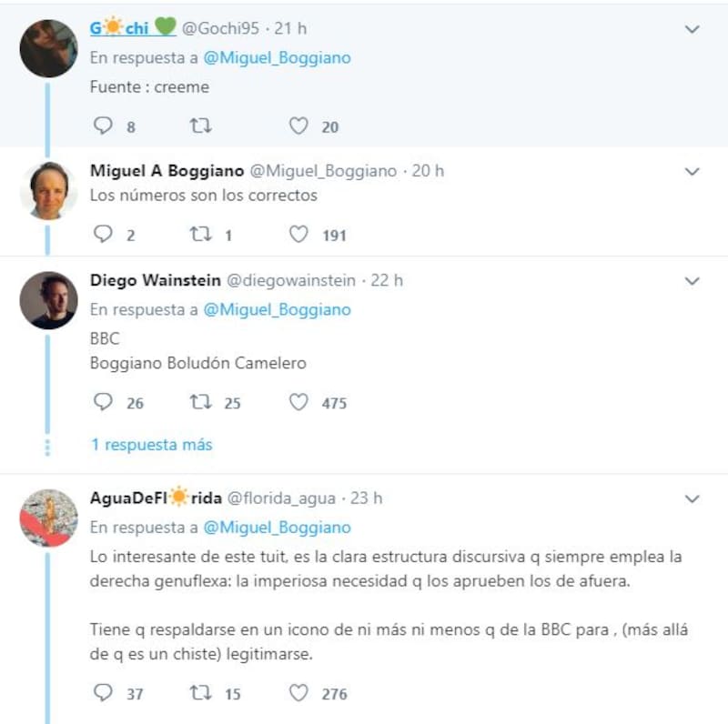The width and height of the screenshot is (728, 724).
Task: Open the options chevron on Miguel A Boggiano's tweet
Action: tap(692, 172)
